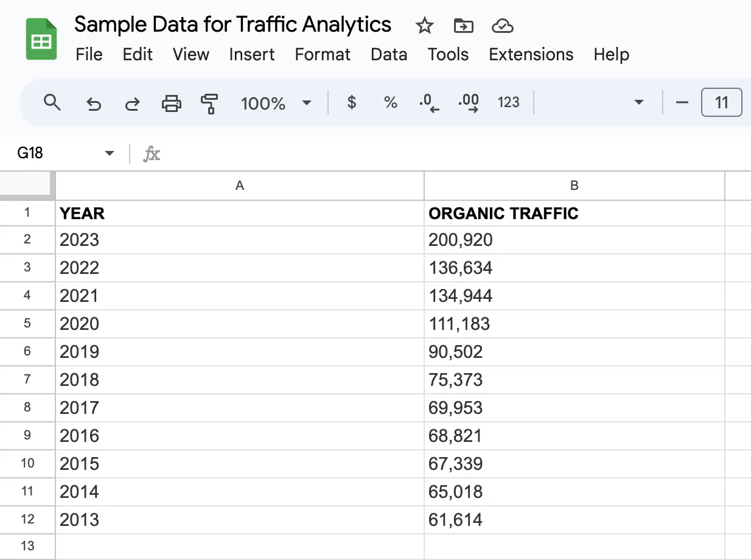Image resolution: width=751 pixels, height=560 pixels.
Task: Click the font size 11 field
Action: pyautogui.click(x=722, y=102)
